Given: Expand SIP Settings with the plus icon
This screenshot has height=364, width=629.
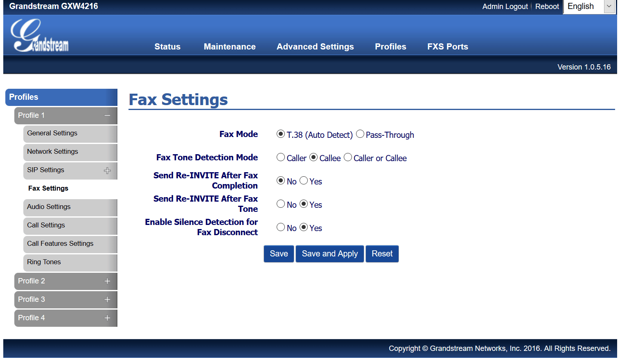Looking at the screenshot, I should pos(107,171).
